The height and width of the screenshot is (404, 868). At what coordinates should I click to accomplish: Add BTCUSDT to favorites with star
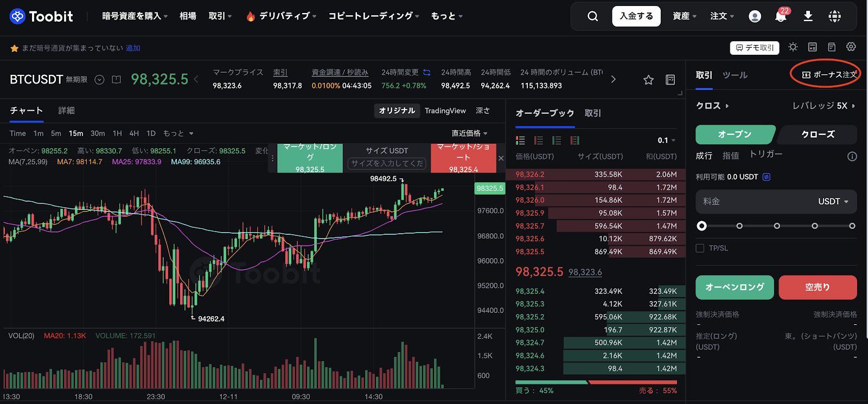coord(648,80)
